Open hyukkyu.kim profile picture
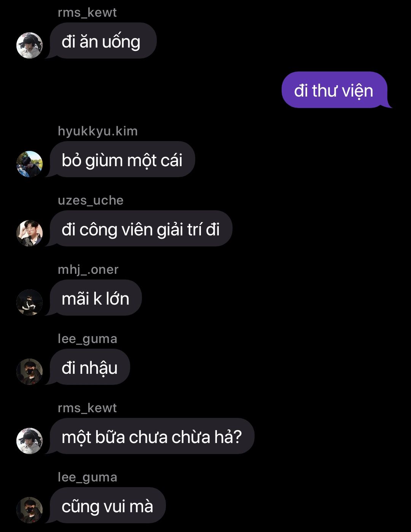 pyautogui.click(x=29, y=164)
